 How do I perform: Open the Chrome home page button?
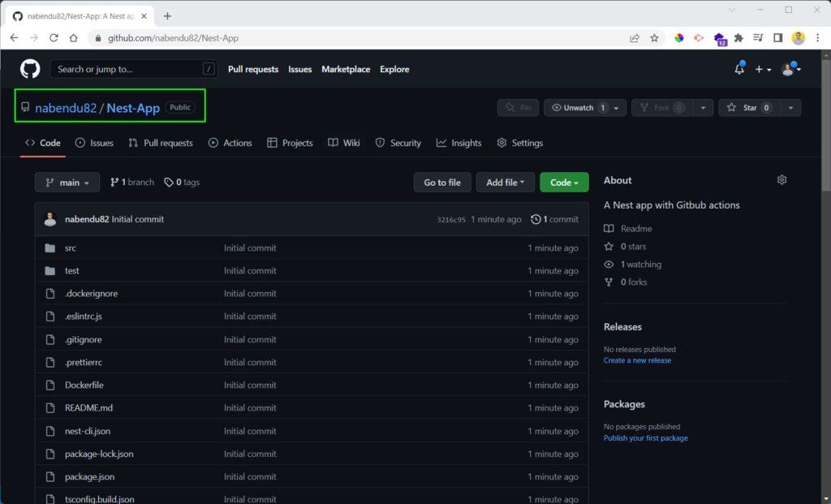point(74,37)
